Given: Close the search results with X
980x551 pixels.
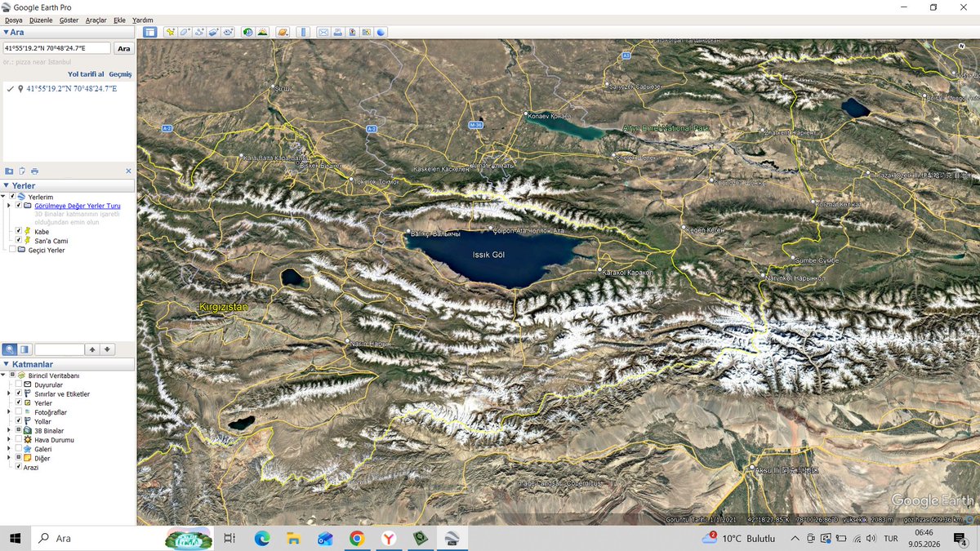Looking at the screenshot, I should click(128, 171).
